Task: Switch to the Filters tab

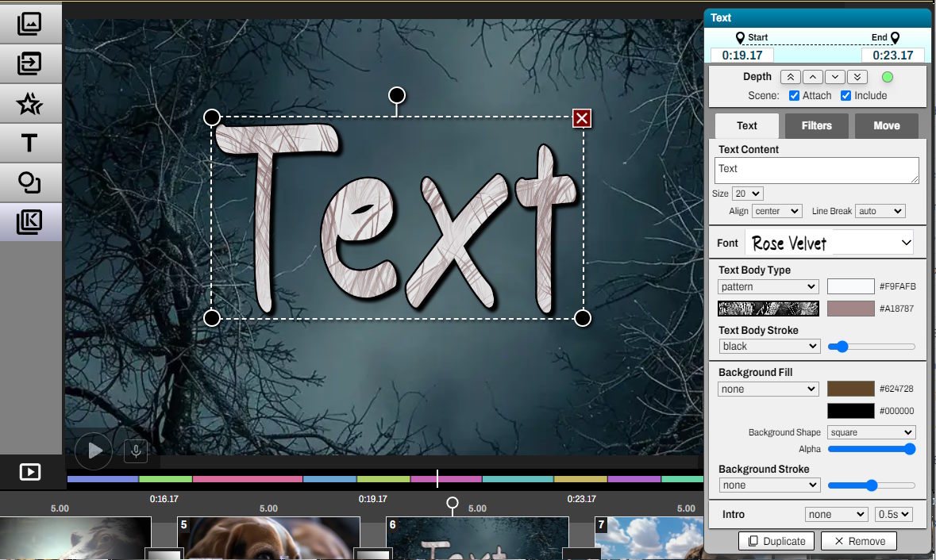Action: [816, 125]
